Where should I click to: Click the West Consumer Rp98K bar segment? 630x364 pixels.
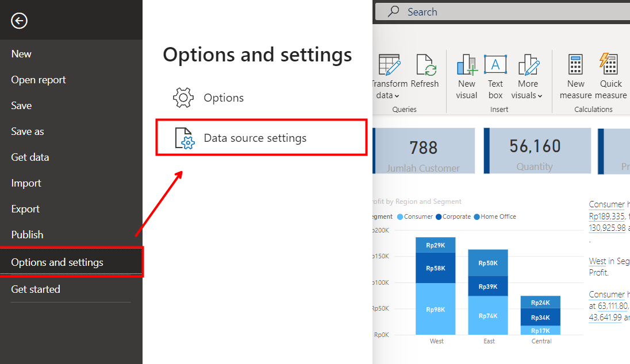(436, 309)
